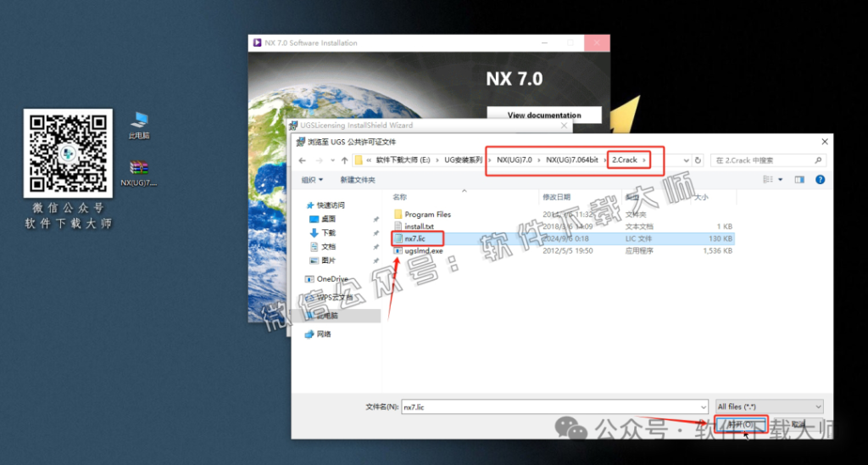The height and width of the screenshot is (465, 868).
Task: Open recent locations dropdown beside Forward arrow
Action: coord(332,160)
